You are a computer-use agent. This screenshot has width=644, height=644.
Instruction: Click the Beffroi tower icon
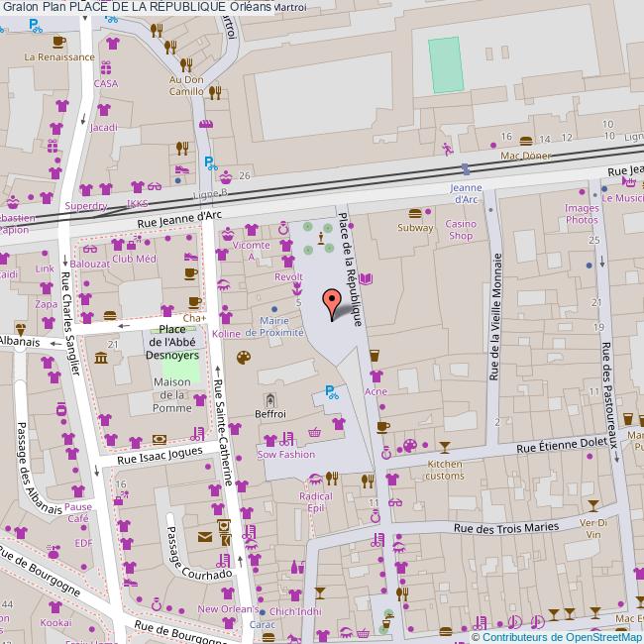click(269, 399)
